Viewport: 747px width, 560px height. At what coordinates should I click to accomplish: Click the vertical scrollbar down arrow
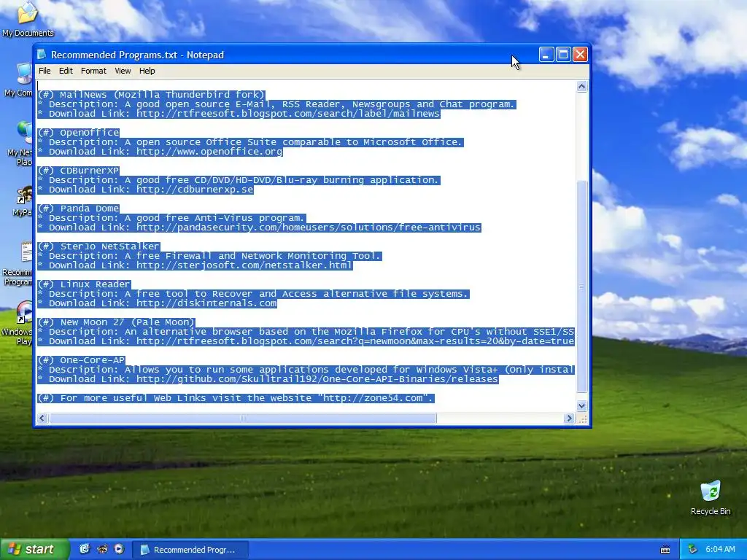[x=581, y=405]
